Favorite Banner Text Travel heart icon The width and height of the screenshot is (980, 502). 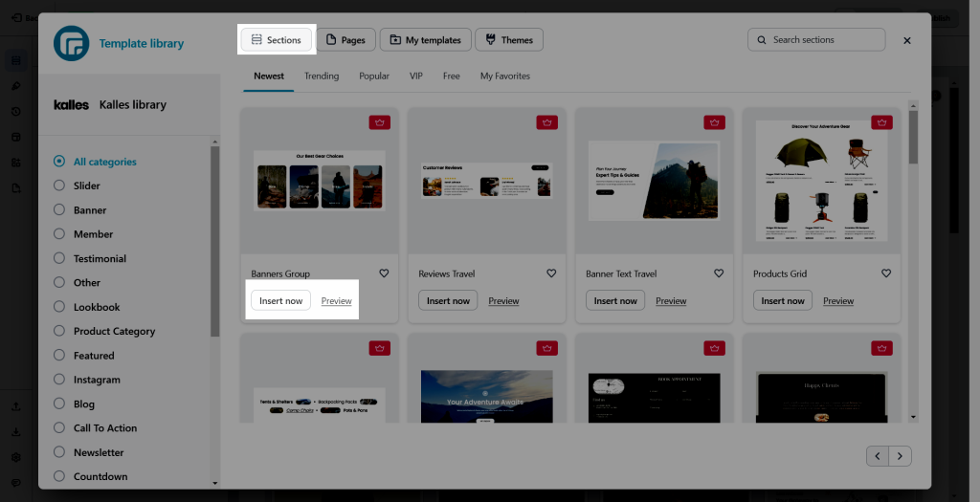click(x=719, y=273)
